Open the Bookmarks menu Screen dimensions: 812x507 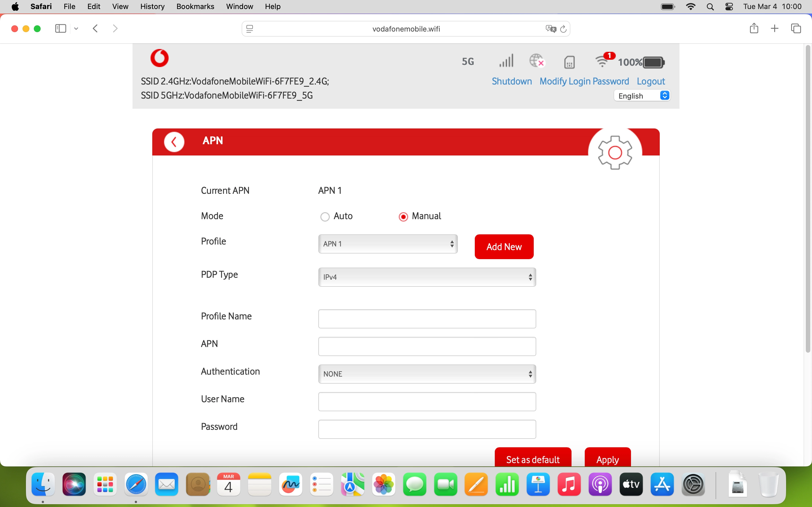pyautogui.click(x=195, y=6)
